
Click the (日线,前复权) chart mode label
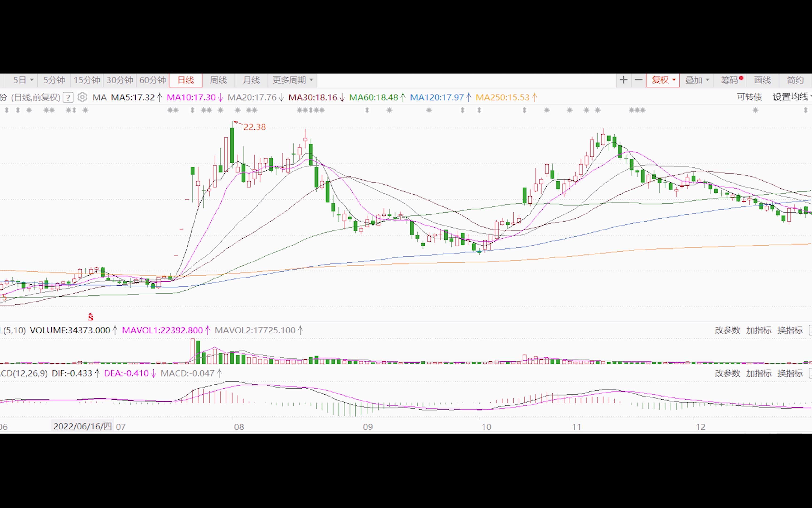click(x=35, y=97)
